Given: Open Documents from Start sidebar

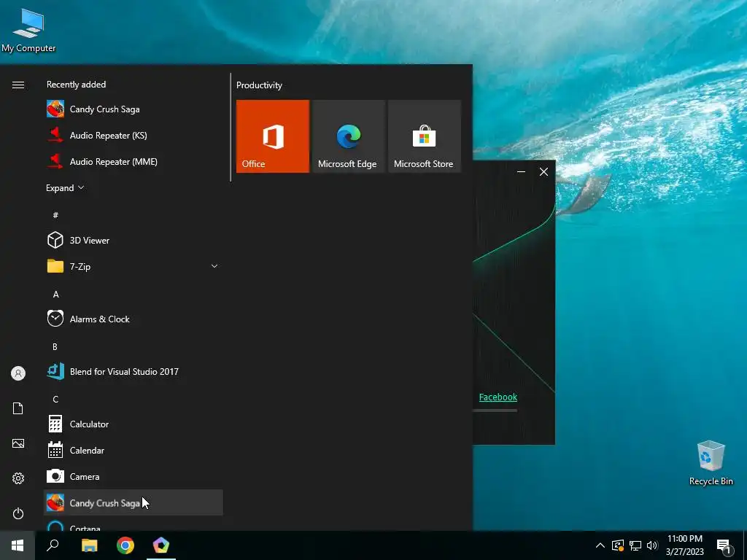Looking at the screenshot, I should 18,408.
